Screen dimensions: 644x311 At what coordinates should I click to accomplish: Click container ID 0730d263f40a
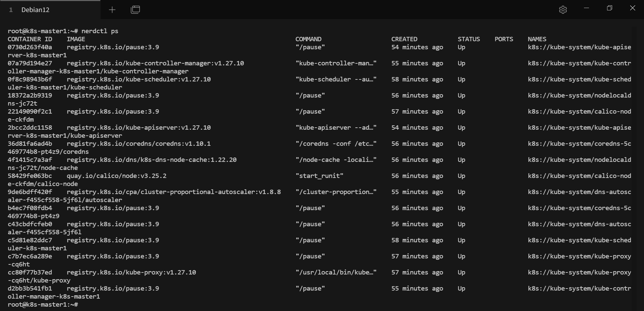coord(30,47)
